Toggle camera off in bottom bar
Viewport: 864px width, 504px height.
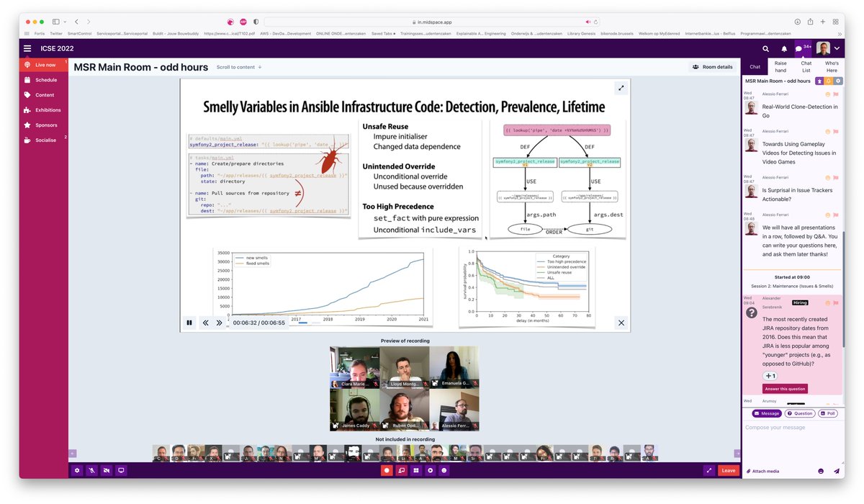[x=107, y=470]
